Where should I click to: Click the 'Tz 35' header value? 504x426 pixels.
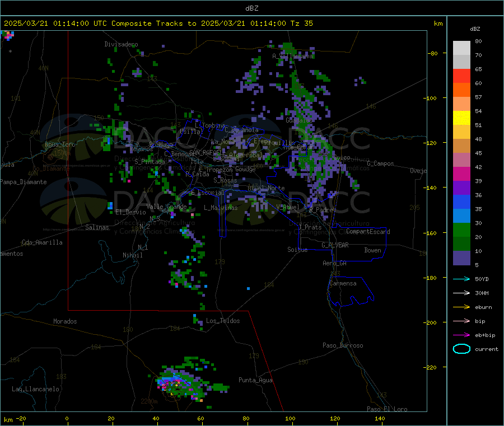click(x=301, y=24)
